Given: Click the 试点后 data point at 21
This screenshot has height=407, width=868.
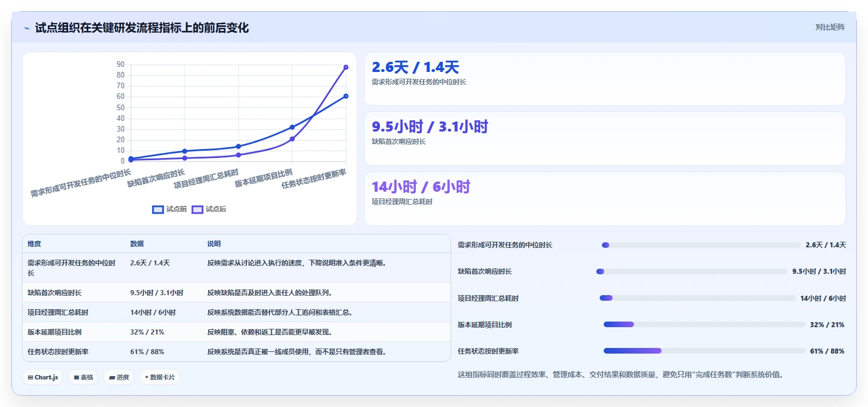Looking at the screenshot, I should pos(292,139).
